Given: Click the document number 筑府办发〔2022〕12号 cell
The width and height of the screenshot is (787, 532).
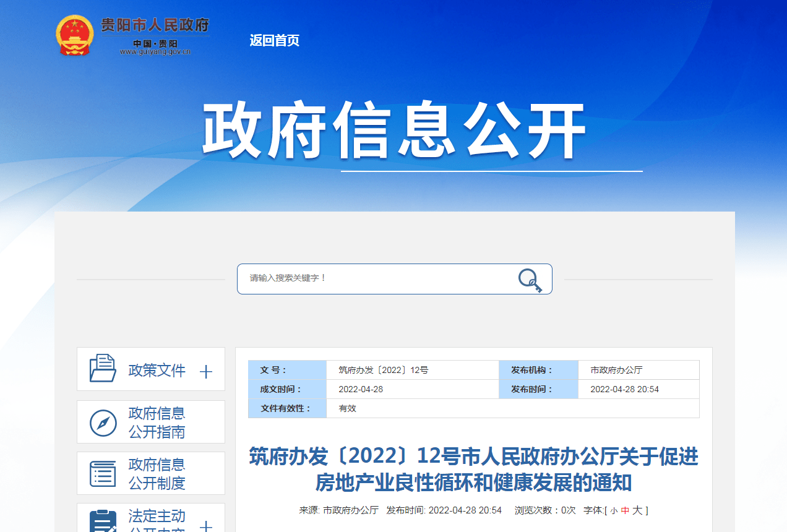Looking at the screenshot, I should (384, 370).
